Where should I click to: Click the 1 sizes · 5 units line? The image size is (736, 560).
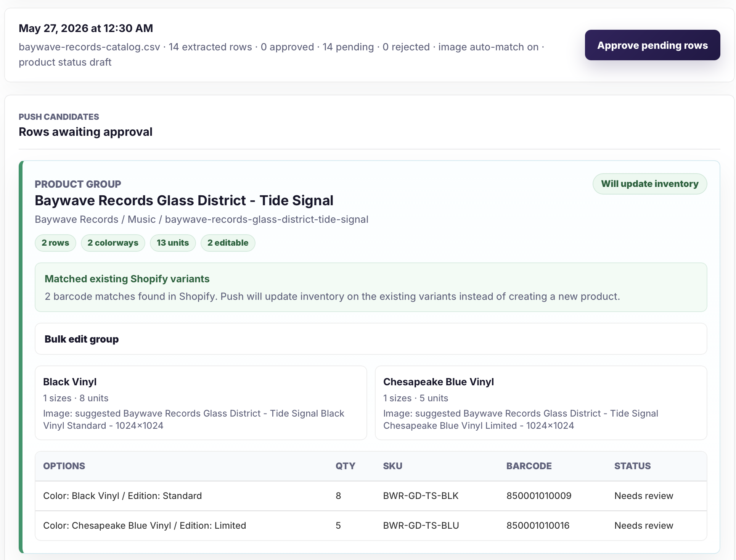pos(416,398)
